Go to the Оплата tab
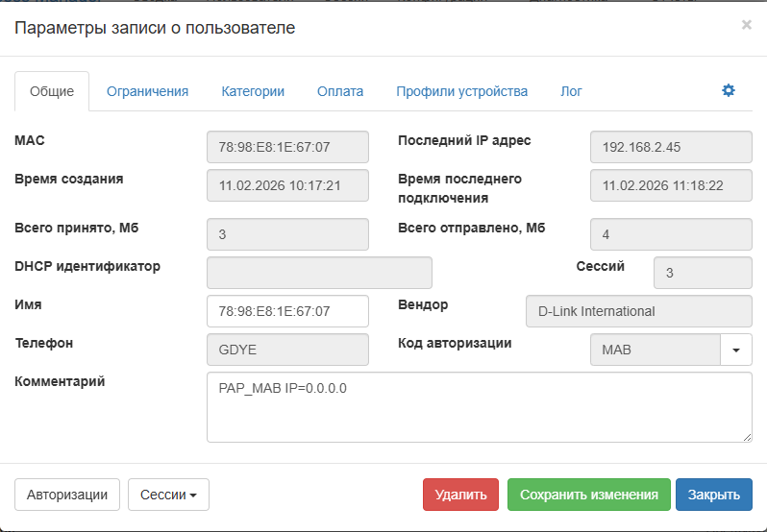This screenshot has height=532, width=767. tap(340, 91)
